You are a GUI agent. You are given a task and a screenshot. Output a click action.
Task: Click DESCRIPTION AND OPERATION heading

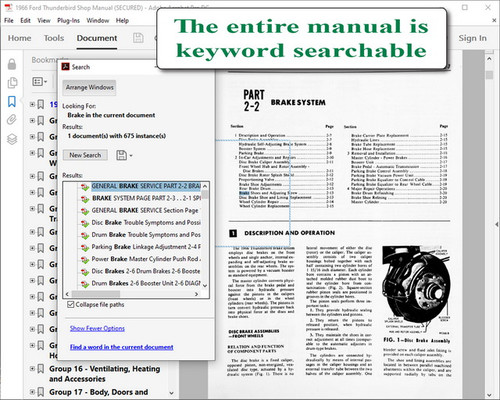coord(289,233)
